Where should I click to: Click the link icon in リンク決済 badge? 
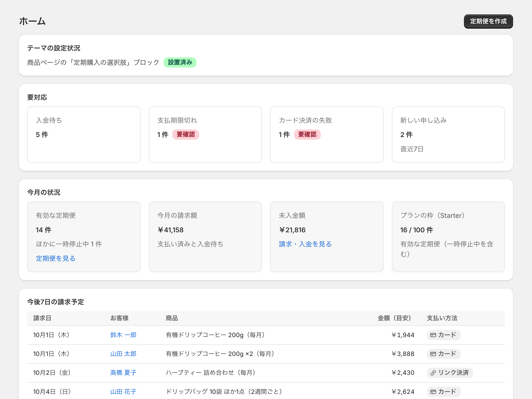click(433, 373)
